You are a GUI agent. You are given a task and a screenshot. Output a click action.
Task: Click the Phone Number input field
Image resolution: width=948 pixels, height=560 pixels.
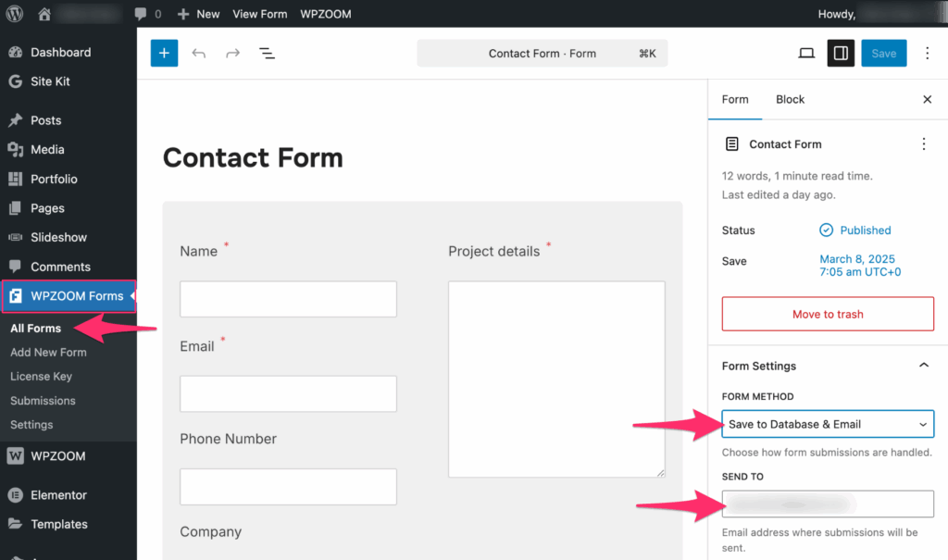tap(289, 487)
